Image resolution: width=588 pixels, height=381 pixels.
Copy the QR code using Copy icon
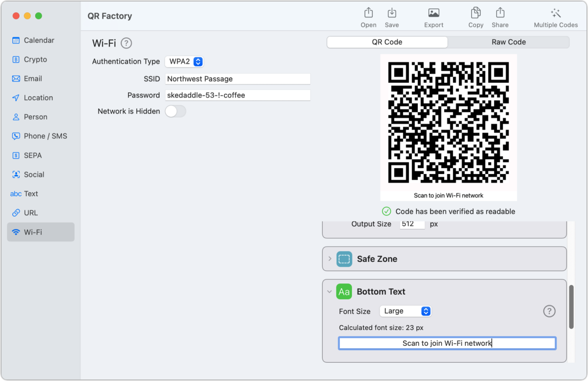(476, 13)
